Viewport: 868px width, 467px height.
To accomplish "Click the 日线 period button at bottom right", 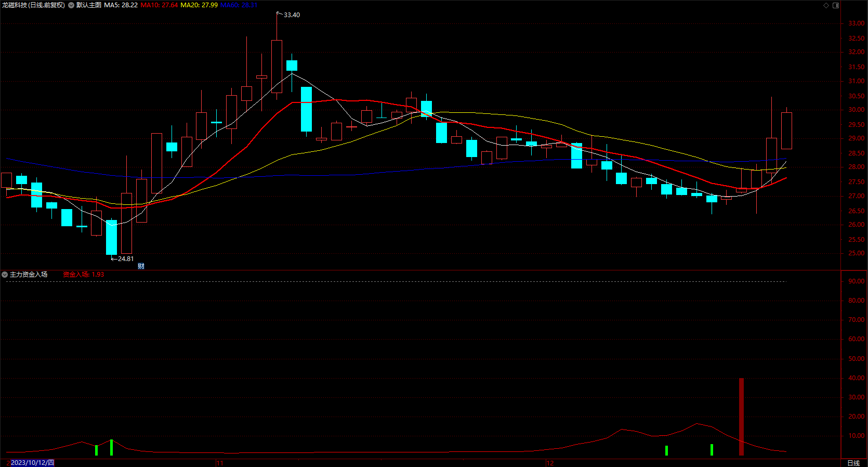I will coord(853,463).
